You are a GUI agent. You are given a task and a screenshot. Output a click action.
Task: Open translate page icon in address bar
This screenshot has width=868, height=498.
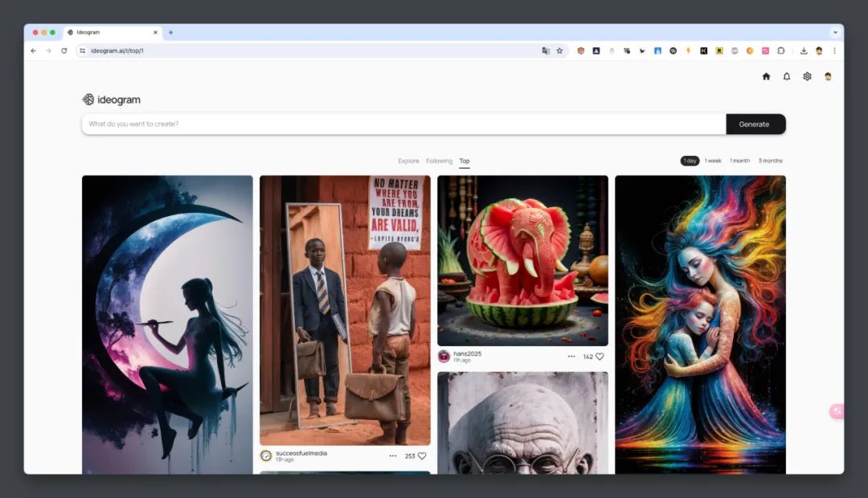coord(545,51)
